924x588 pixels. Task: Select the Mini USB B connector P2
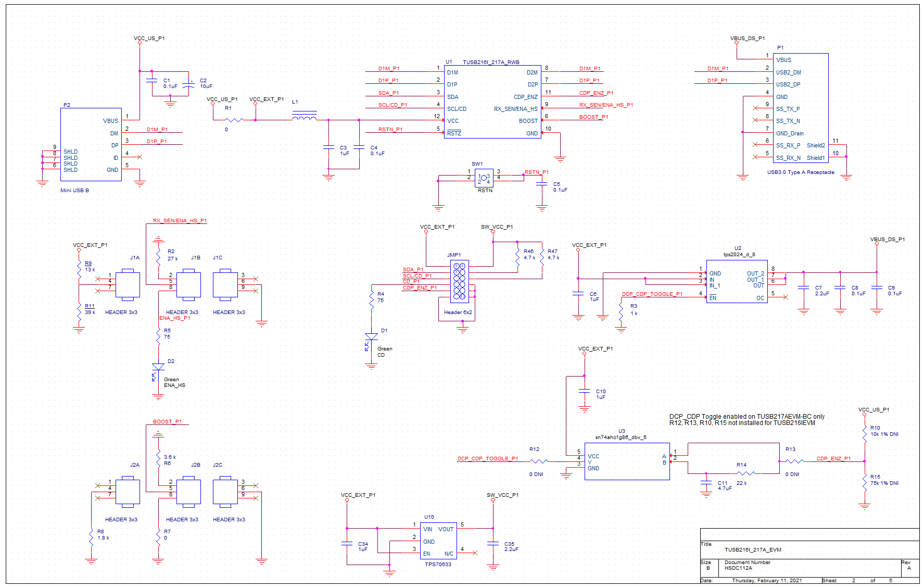91,143
